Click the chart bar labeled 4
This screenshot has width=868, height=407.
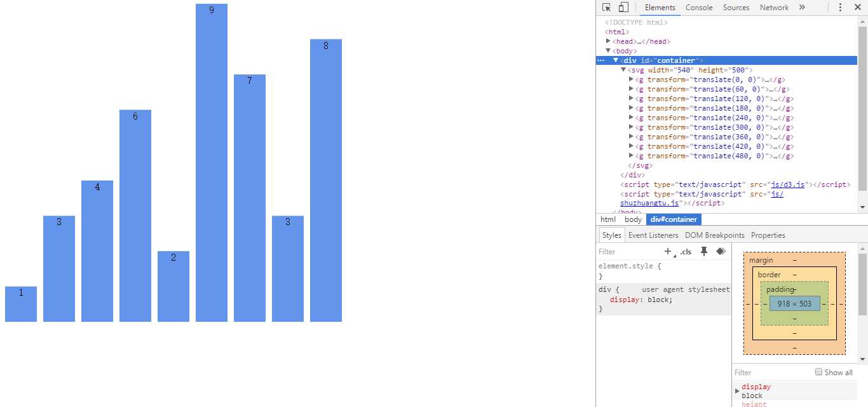[97, 251]
